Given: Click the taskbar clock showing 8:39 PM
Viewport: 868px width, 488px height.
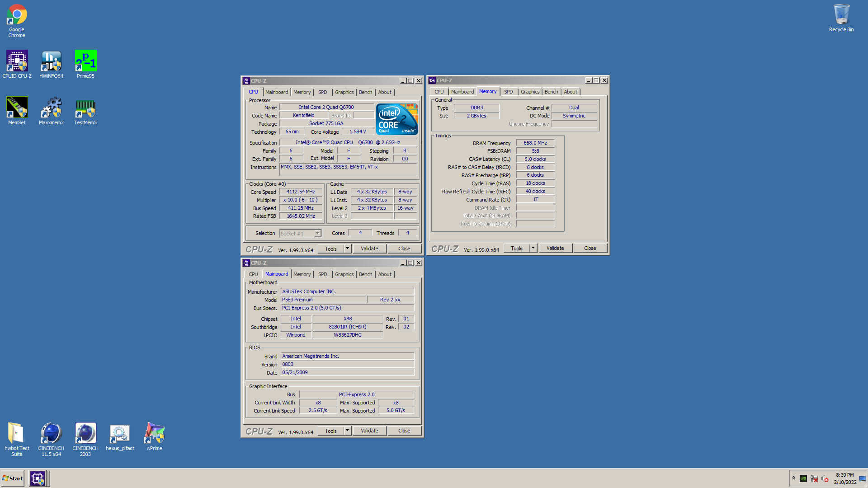Looking at the screenshot, I should click(x=845, y=479).
